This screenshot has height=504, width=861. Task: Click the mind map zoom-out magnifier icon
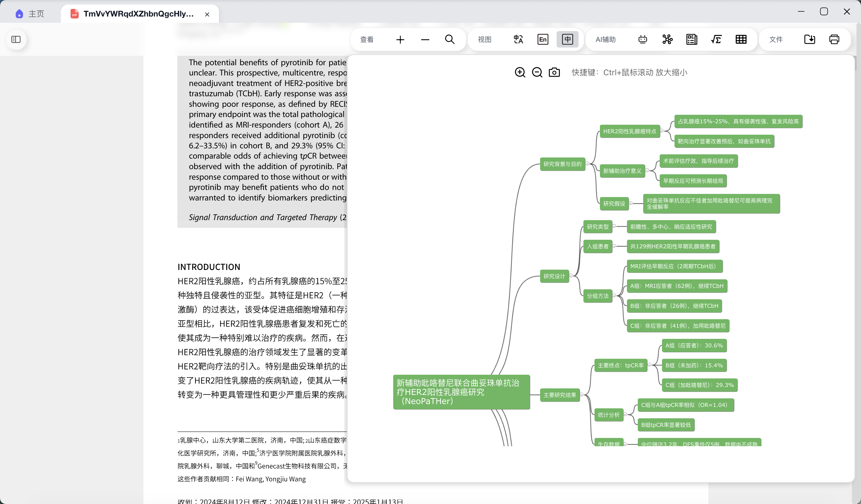[537, 72]
